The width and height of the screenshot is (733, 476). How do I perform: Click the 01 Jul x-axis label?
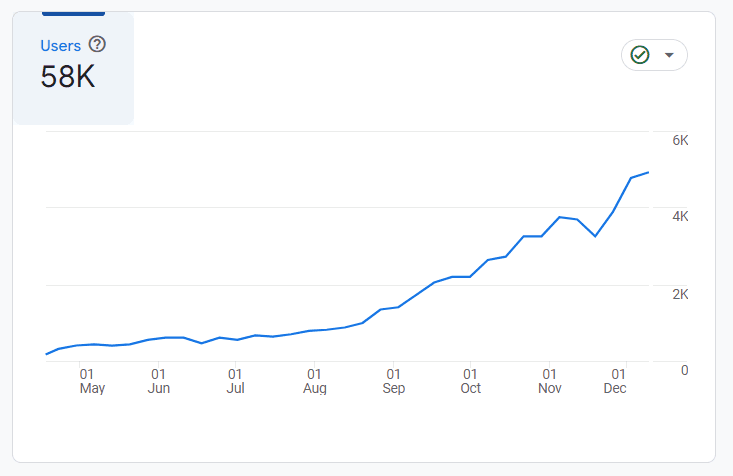tap(236, 380)
